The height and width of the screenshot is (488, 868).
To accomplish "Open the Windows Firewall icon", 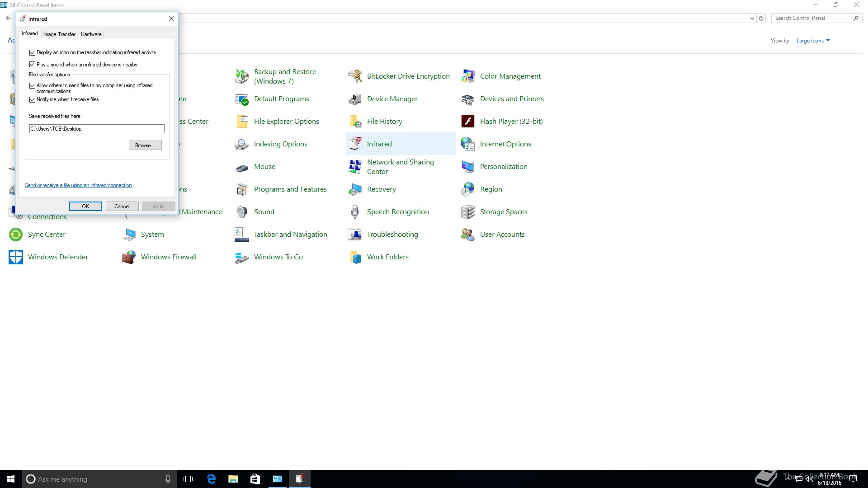I will tap(129, 257).
